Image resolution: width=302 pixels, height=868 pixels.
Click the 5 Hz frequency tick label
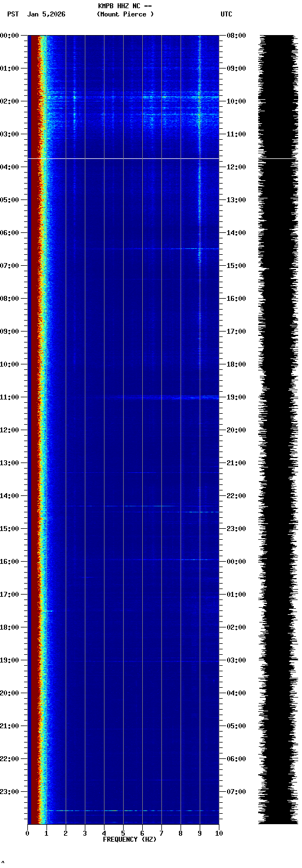click(123, 833)
